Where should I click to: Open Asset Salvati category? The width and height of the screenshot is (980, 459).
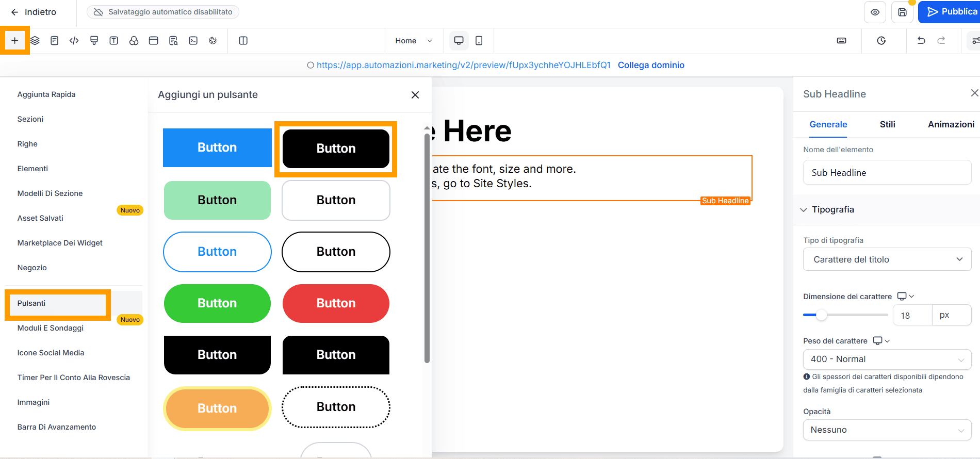(40, 218)
